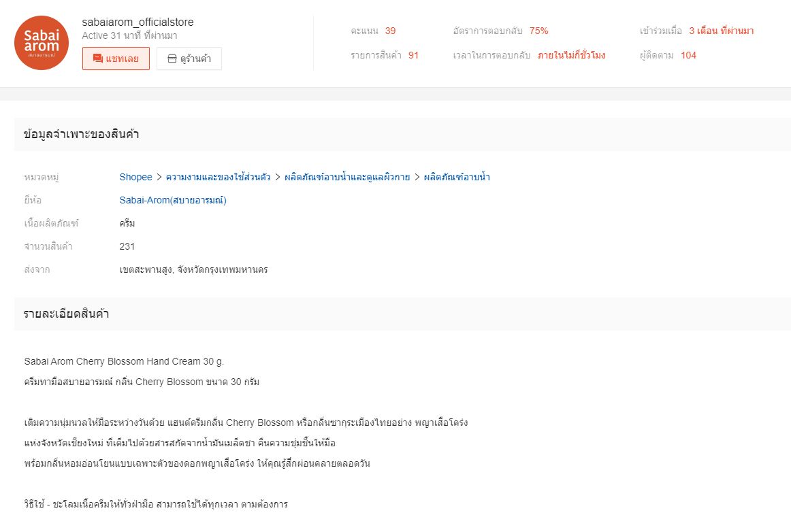Click the อัตราการตอบกลับ 75% response rate

pyautogui.click(x=538, y=31)
